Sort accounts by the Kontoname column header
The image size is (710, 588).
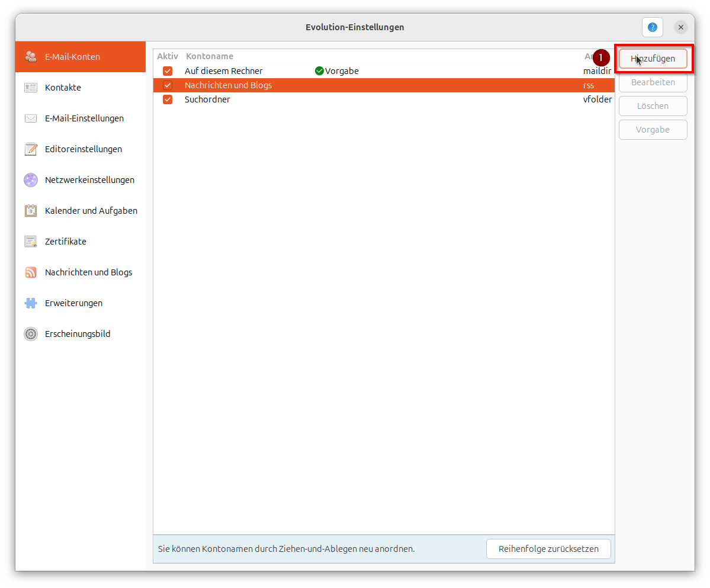210,56
